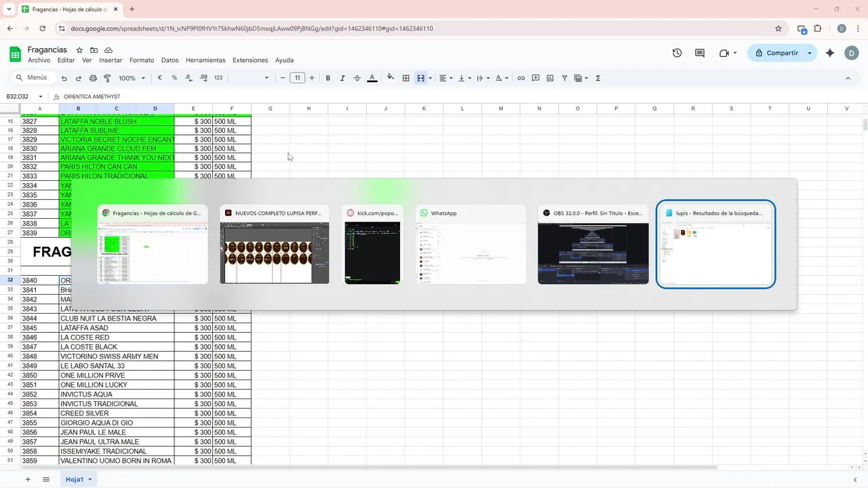Print the spreadsheet via printer icon
This screenshot has height=488, width=868.
tap(93, 78)
